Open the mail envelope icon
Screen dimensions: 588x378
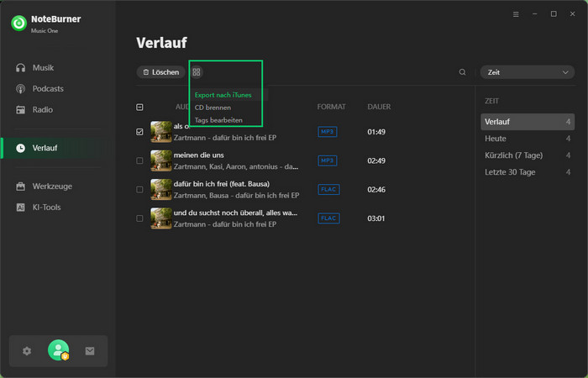coord(90,351)
